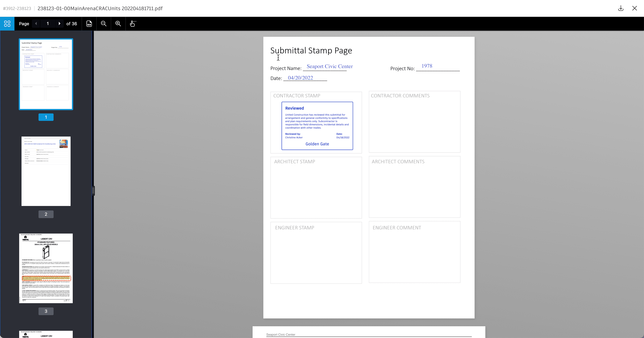
Task: Click the page number input field
Action: (48, 23)
